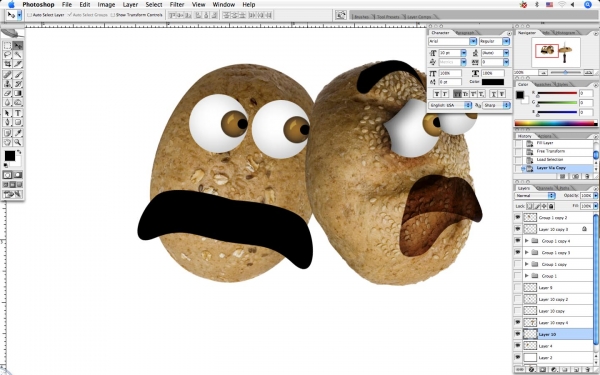Switch to the Actions tab
This screenshot has height=375, width=600.
[x=545, y=136]
